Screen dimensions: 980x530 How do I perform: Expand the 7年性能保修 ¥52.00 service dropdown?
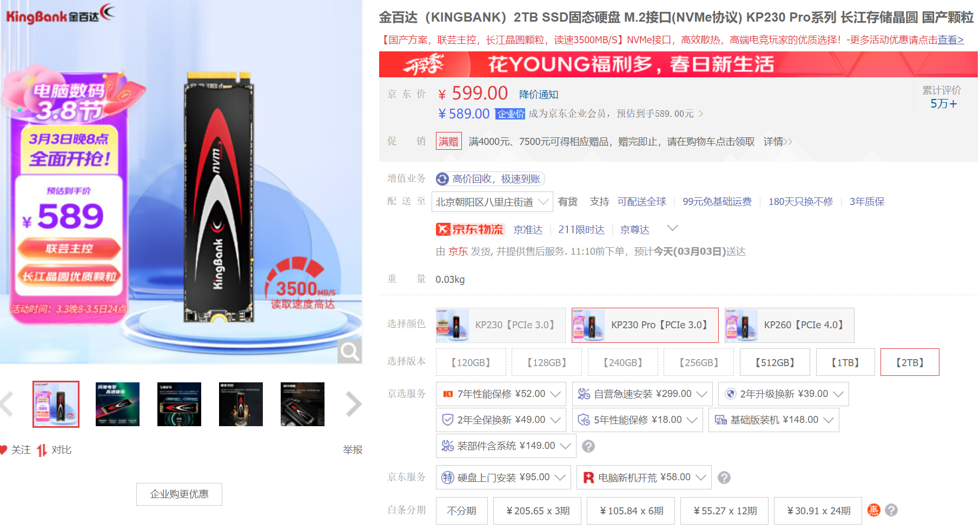pos(501,394)
